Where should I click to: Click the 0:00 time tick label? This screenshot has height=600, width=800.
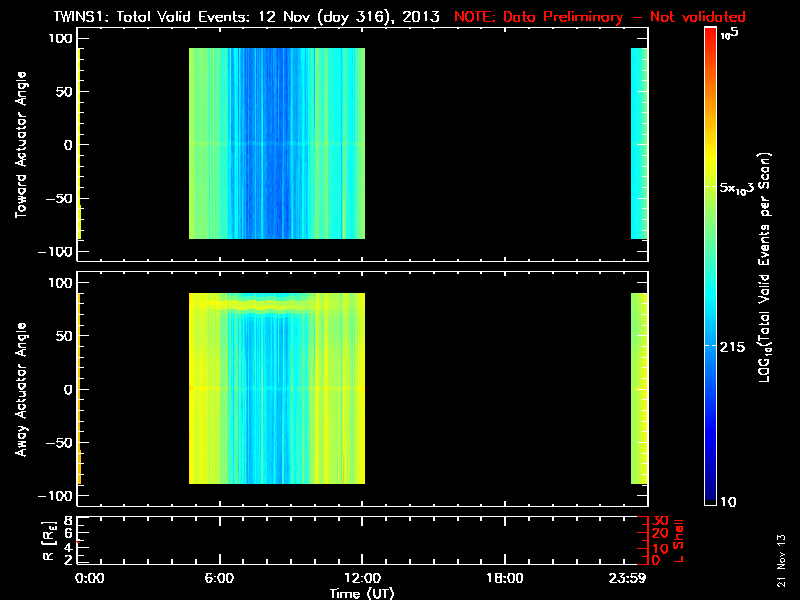click(x=89, y=578)
